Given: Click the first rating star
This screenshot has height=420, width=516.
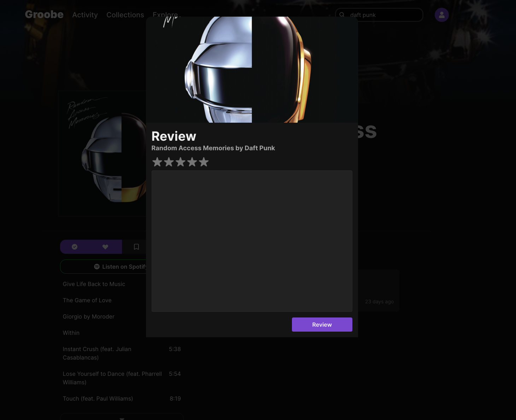Looking at the screenshot, I should [x=157, y=162].
